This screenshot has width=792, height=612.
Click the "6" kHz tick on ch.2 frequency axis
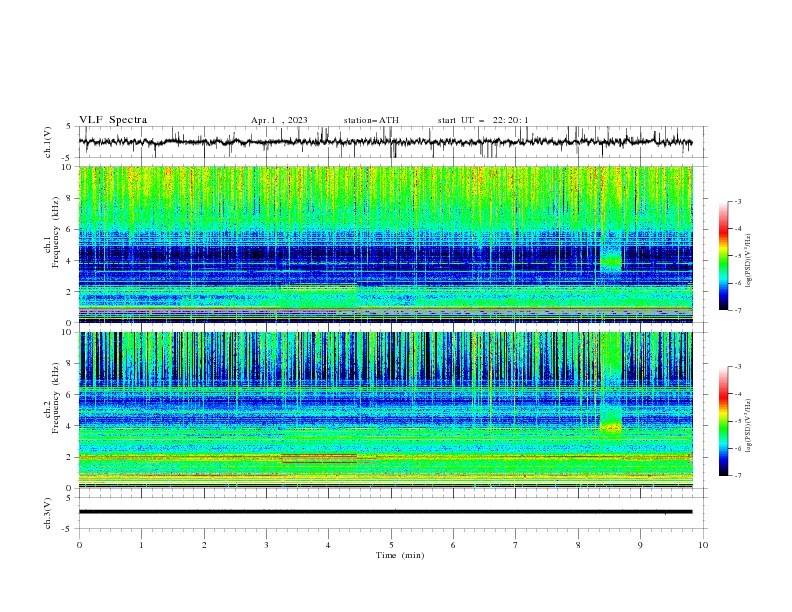click(71, 394)
